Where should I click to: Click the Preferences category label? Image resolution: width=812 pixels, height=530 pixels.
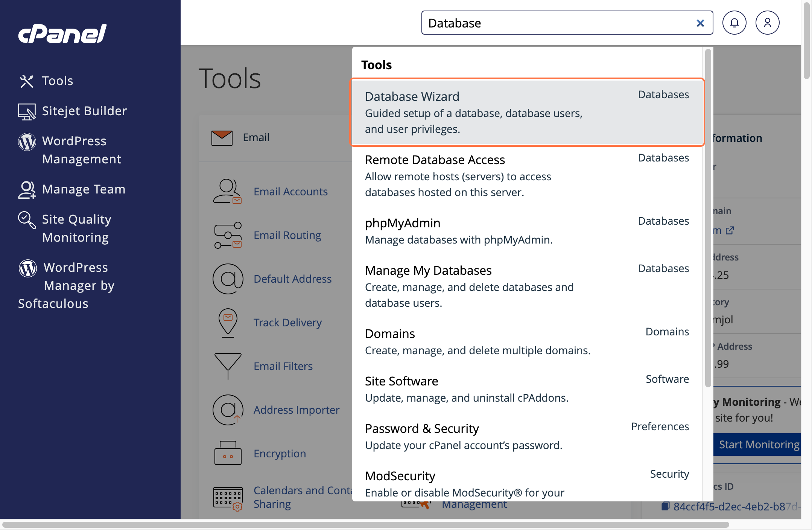660,426
